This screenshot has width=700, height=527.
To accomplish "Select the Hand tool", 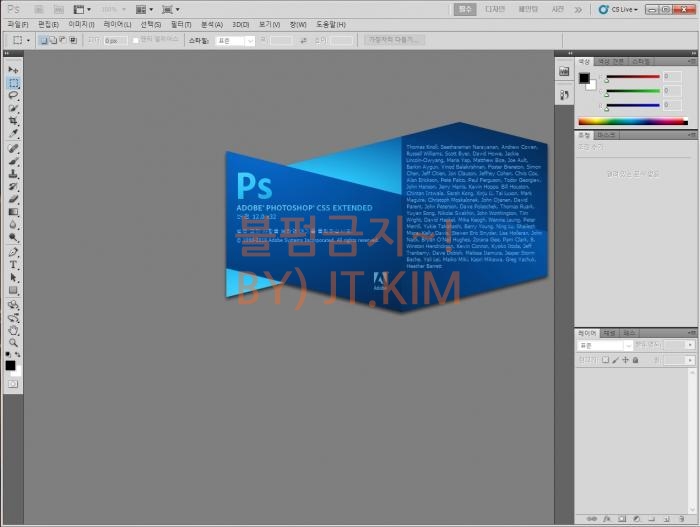I will [13, 329].
